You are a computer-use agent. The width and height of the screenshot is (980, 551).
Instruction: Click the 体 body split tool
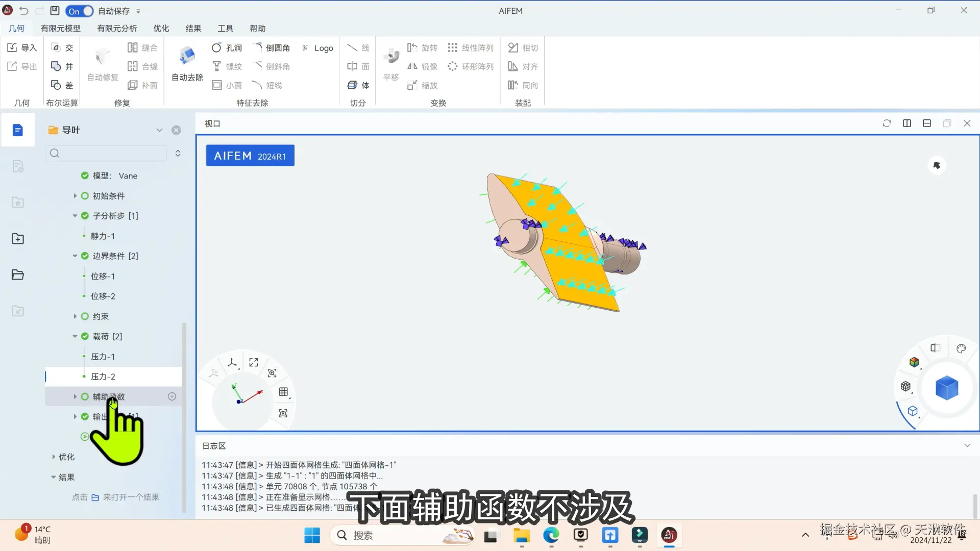coord(358,85)
